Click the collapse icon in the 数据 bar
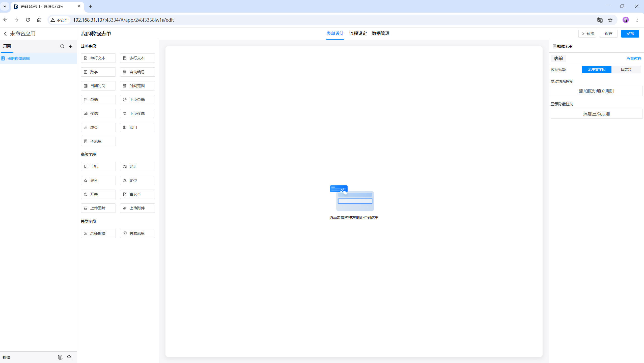Screen dimensions: 644x363 click(x=69, y=357)
